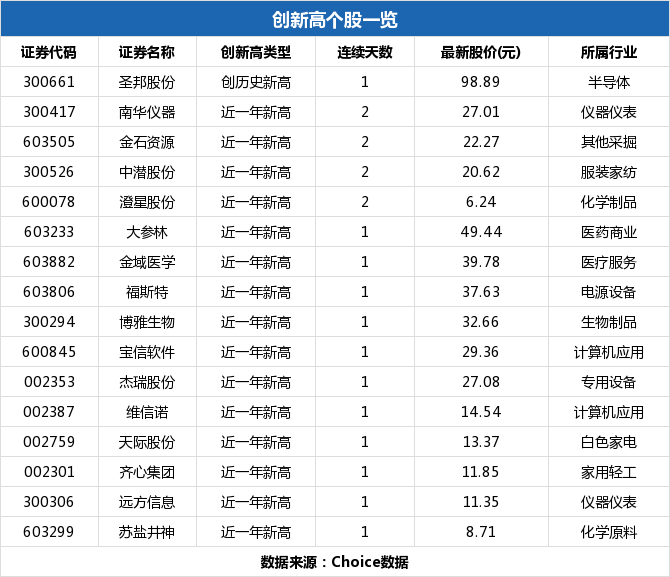Click stock code 603806
The width and height of the screenshot is (670, 577).
tap(49, 292)
